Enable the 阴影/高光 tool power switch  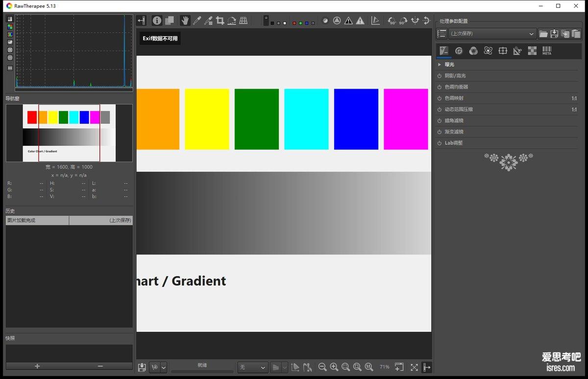point(440,76)
